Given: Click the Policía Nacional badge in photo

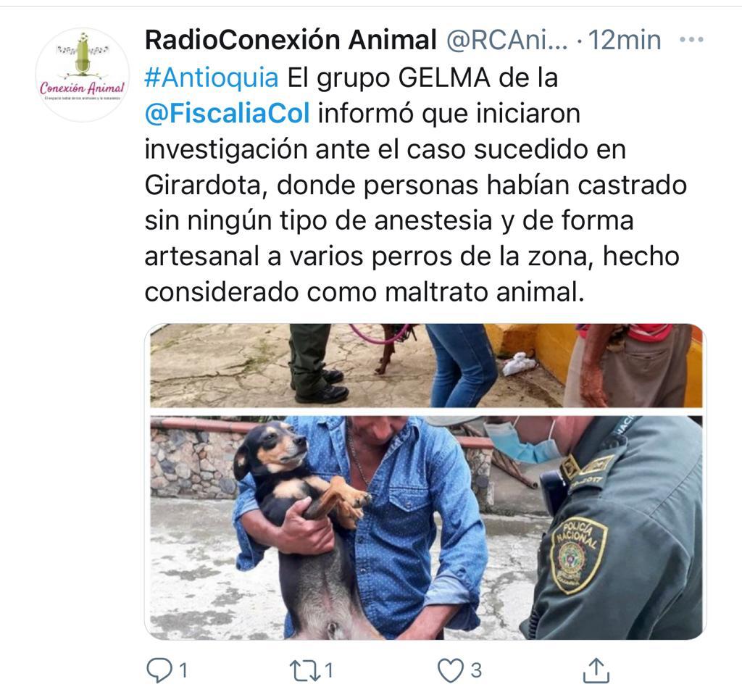Looking at the screenshot, I should (578, 554).
